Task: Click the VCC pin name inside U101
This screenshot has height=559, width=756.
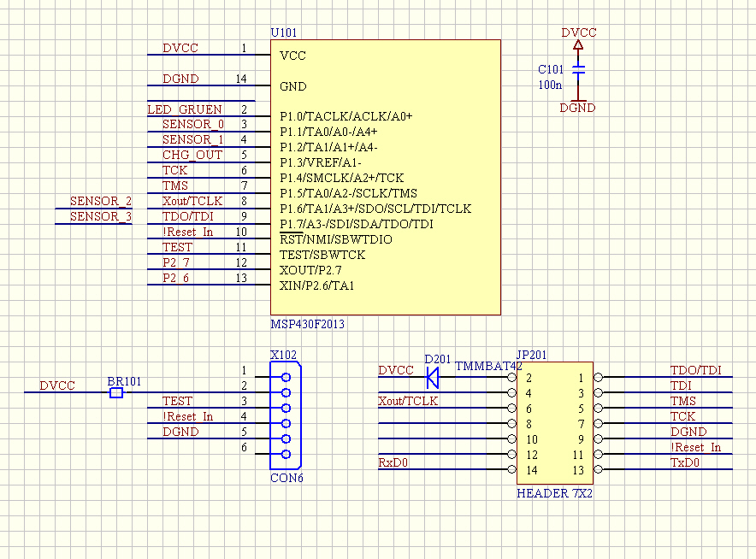Action: [x=292, y=56]
